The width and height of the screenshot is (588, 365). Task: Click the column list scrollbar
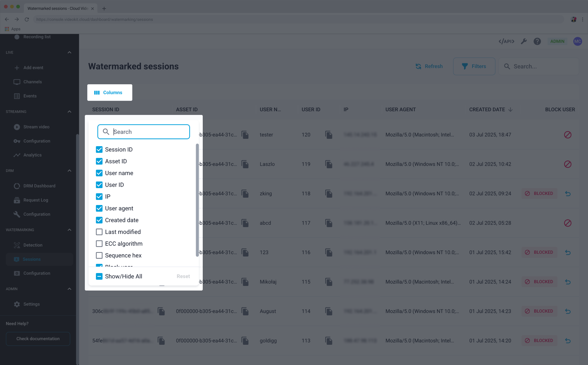click(197, 200)
